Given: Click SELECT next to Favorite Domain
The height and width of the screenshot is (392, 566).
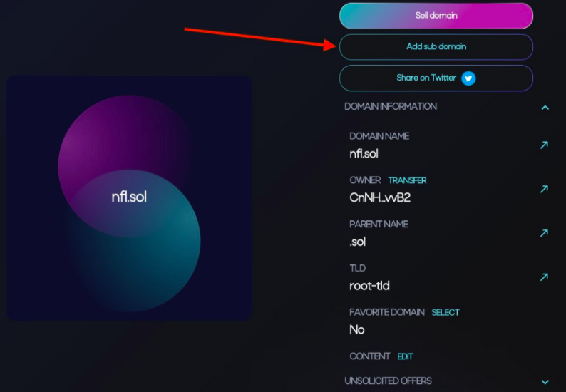Looking at the screenshot, I should [x=446, y=313].
